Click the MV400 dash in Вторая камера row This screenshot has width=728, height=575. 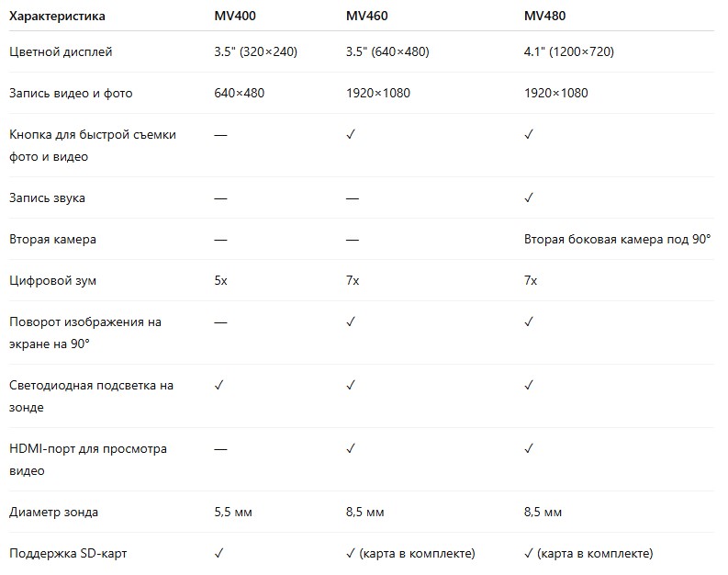(x=220, y=239)
